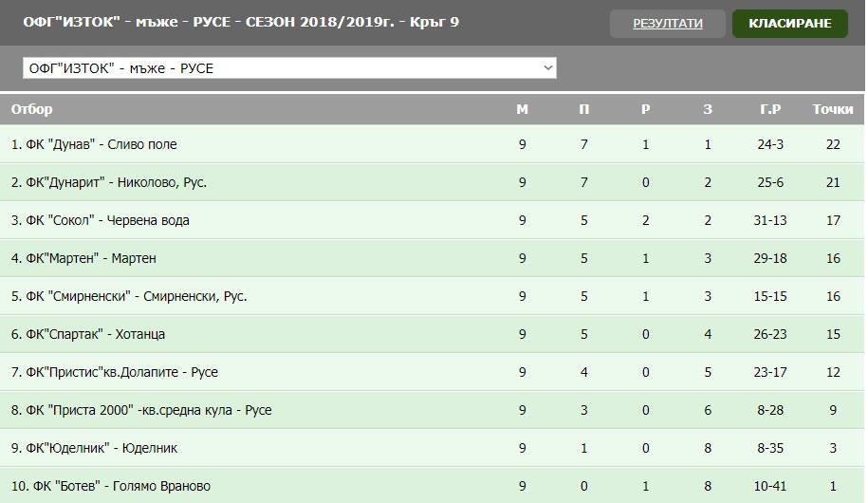868x503 pixels.
Task: Select ФК "Ботев" - Голямо Враново row
Action: pos(433,486)
